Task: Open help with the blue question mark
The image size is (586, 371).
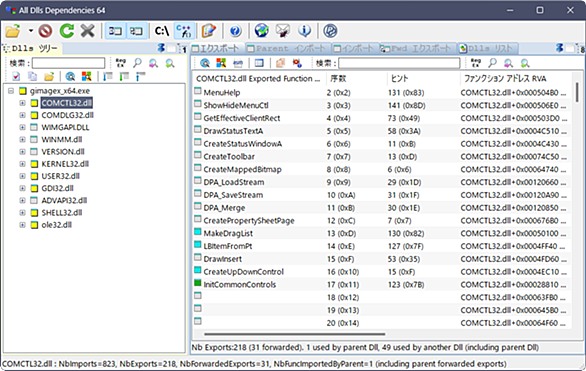Action: tap(235, 31)
